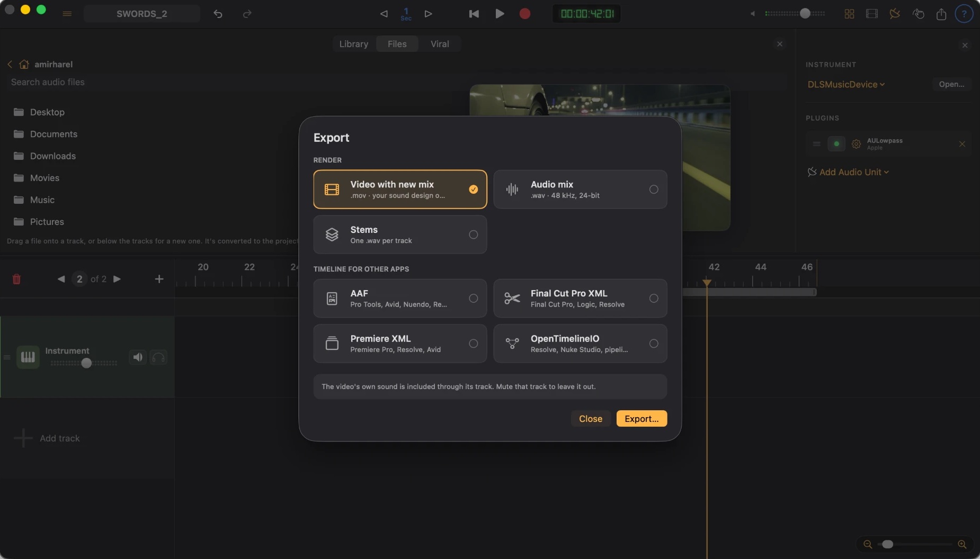The height and width of the screenshot is (559, 980).
Task: Click the sidebar menu lines icon
Action: [x=67, y=14]
